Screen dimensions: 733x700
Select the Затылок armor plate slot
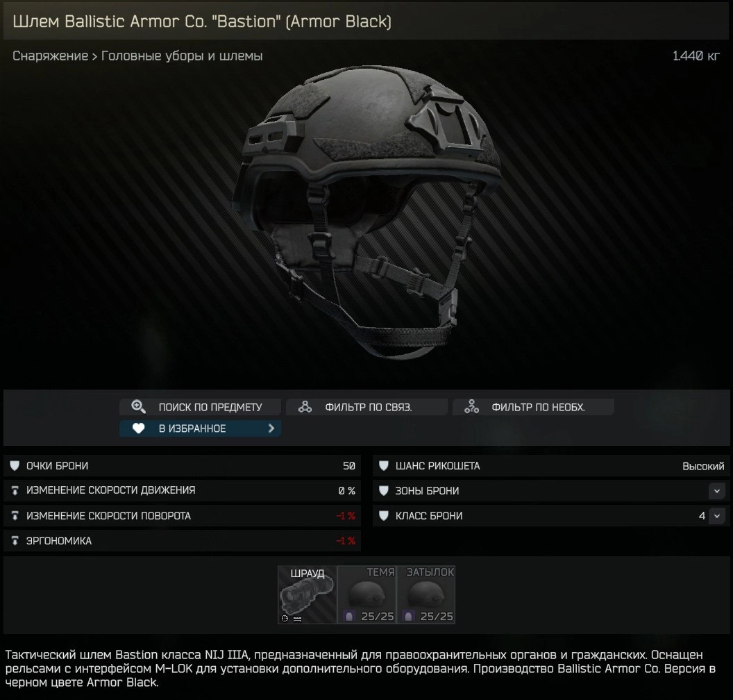(x=426, y=594)
